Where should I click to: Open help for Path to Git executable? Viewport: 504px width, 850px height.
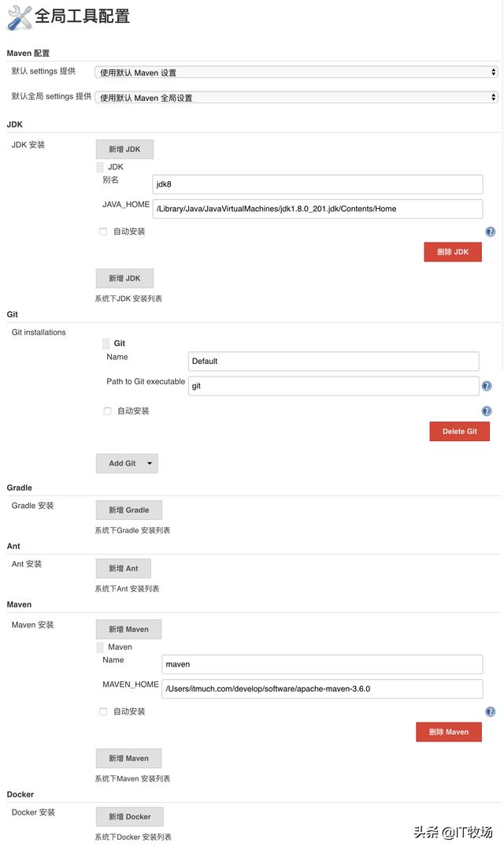(x=487, y=386)
